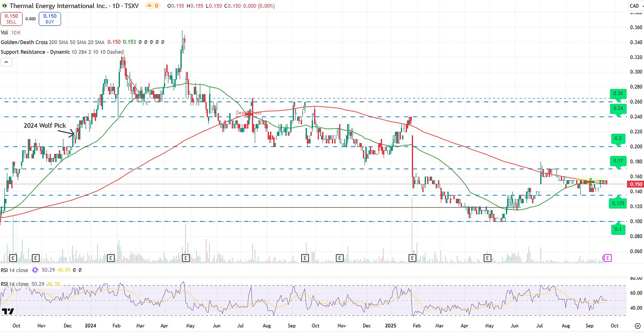Select the RSI 14 close legend above the pane

[41, 270]
